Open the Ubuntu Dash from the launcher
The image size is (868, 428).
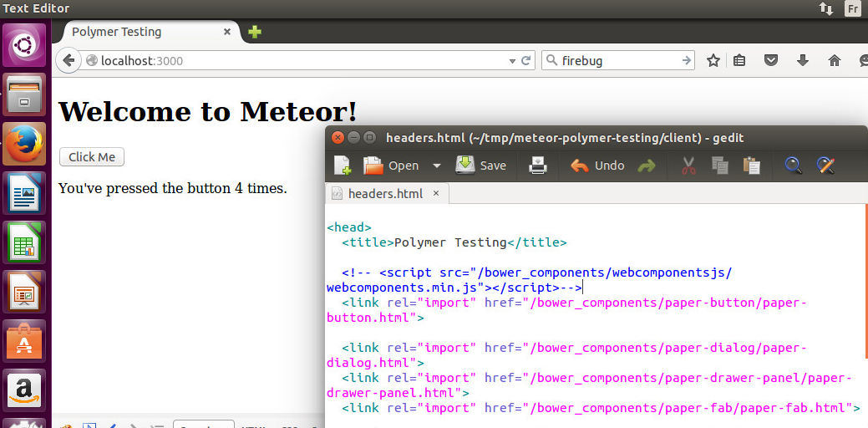click(x=23, y=45)
